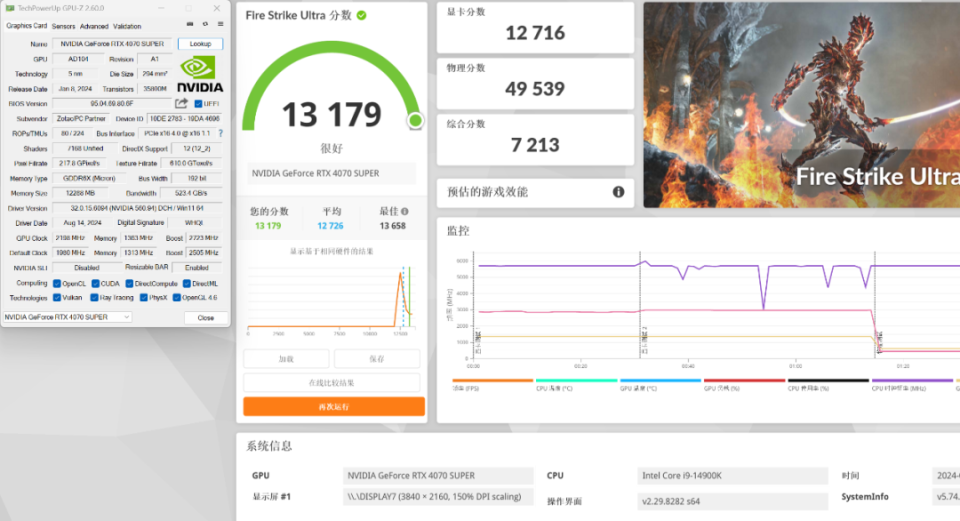Click the main score 13 179 in gauge
The height and width of the screenshot is (521, 960).
click(x=332, y=114)
